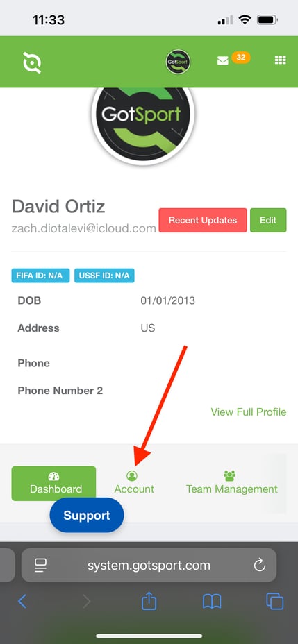Follow the View Full Profile link
Viewport: 298px width, 644px height.
click(249, 412)
